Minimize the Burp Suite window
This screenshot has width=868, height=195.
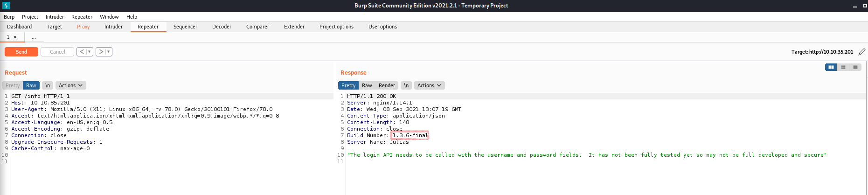855,6
